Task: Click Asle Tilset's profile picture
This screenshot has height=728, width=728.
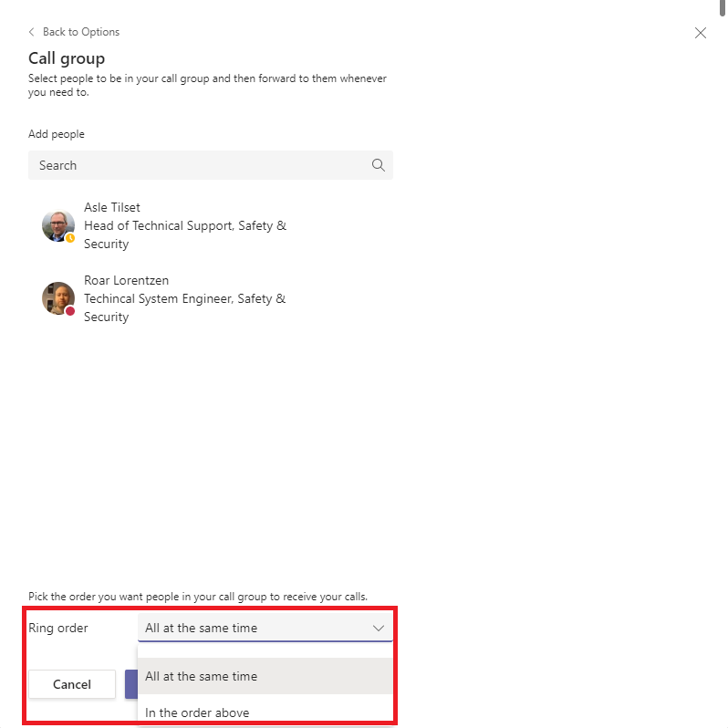Action: coord(57,224)
